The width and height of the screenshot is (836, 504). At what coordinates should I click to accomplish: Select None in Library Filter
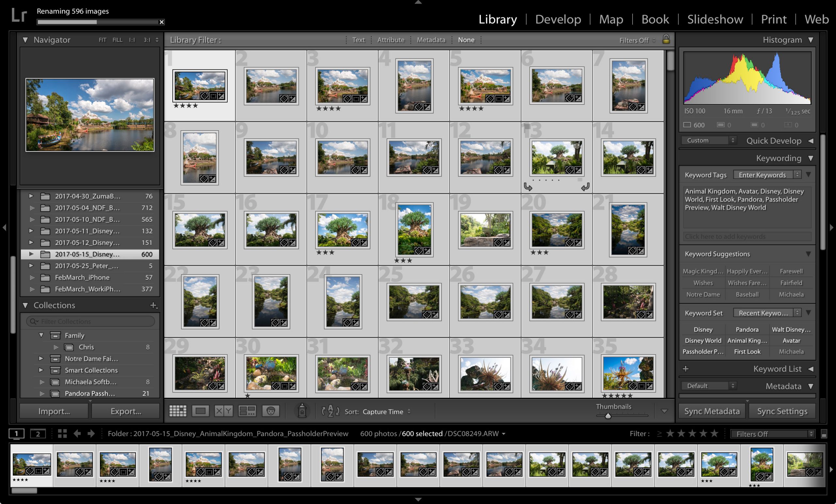(466, 40)
